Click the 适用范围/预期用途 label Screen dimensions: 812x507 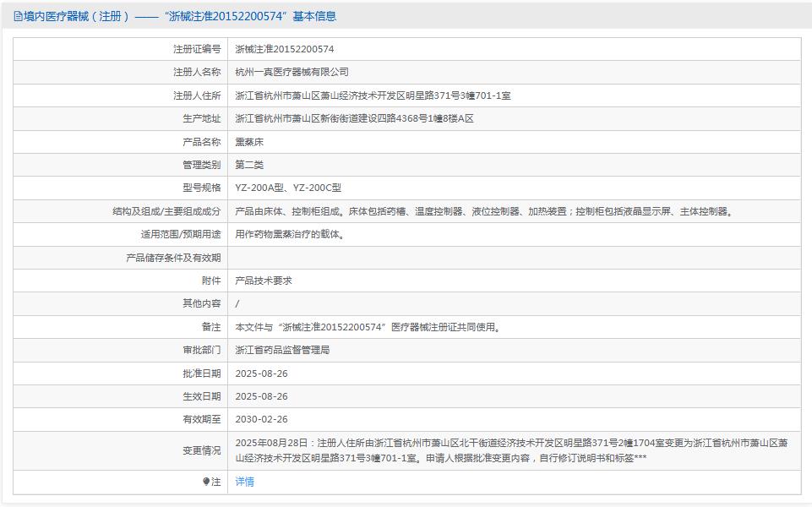click(x=181, y=234)
